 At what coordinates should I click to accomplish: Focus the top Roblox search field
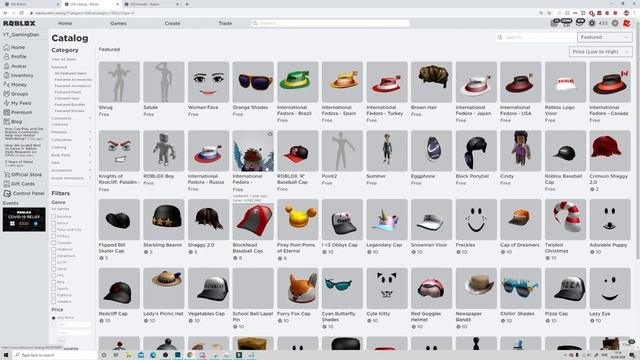[x=330, y=23]
